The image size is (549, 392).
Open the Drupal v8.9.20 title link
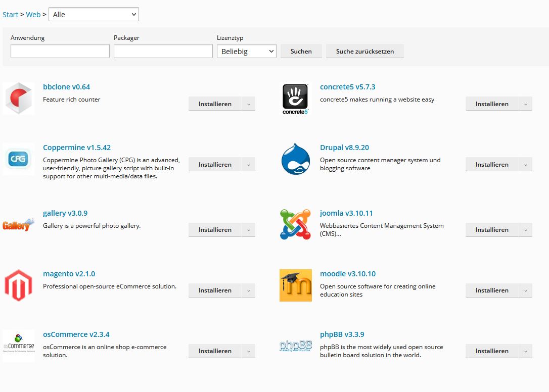click(x=345, y=148)
